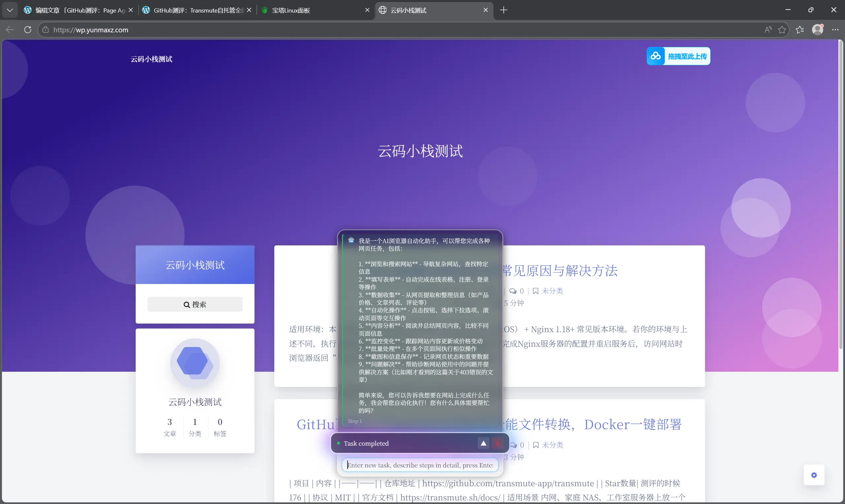This screenshot has width=845, height=504.
Task: Open a new browser tab
Action: click(x=504, y=10)
